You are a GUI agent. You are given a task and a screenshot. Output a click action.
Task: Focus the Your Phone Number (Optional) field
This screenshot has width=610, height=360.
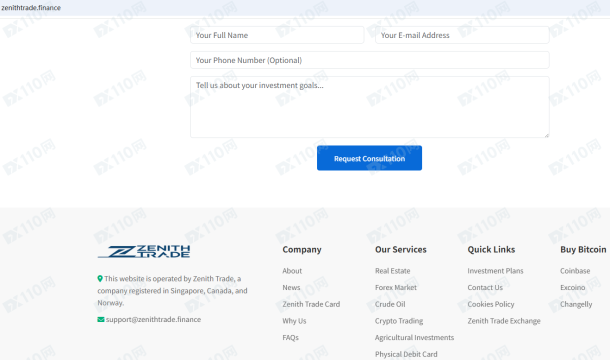pos(370,60)
